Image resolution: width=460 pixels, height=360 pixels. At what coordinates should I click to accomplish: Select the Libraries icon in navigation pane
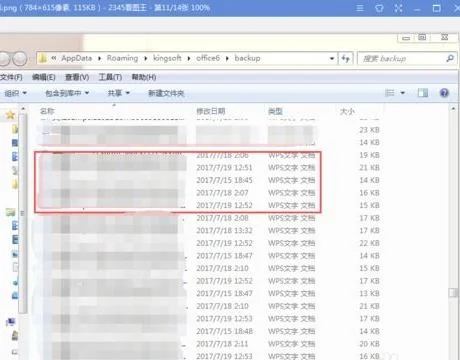[x=10, y=212]
